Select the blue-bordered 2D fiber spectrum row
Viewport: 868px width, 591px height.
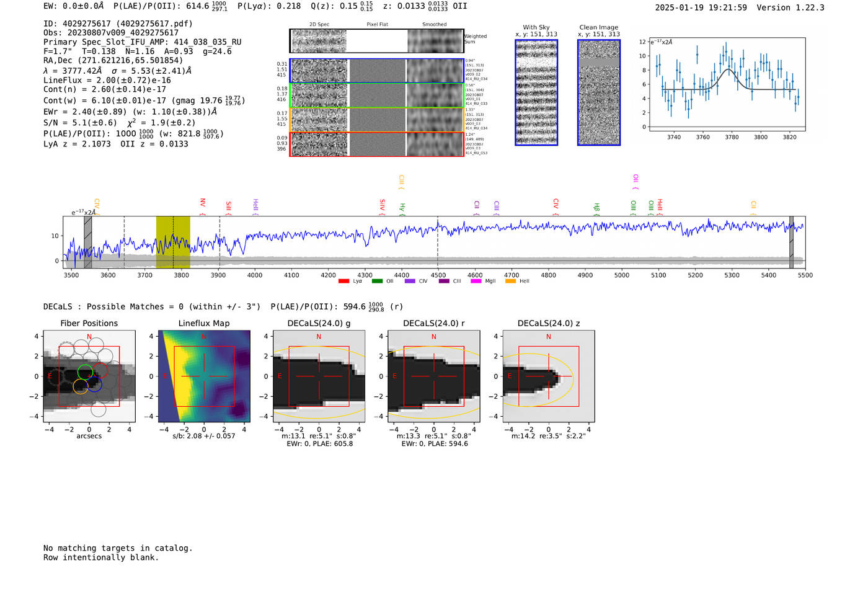[376, 71]
